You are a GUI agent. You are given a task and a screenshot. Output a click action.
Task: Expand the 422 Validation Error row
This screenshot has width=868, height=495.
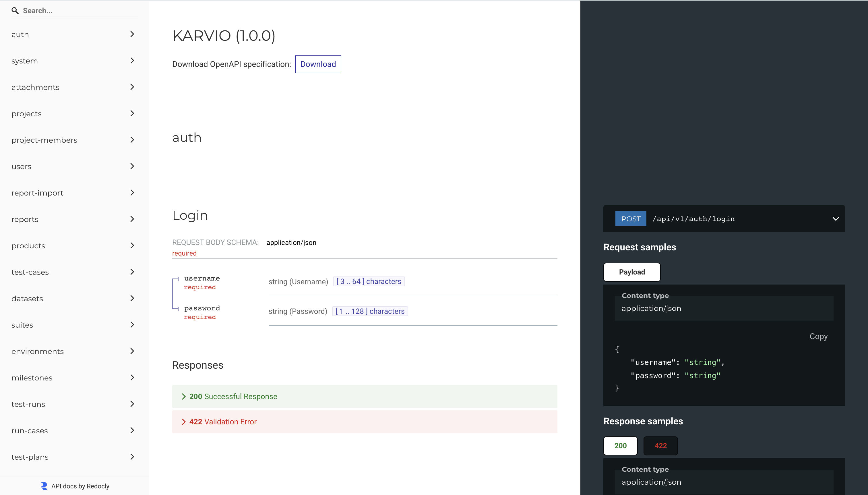click(364, 421)
